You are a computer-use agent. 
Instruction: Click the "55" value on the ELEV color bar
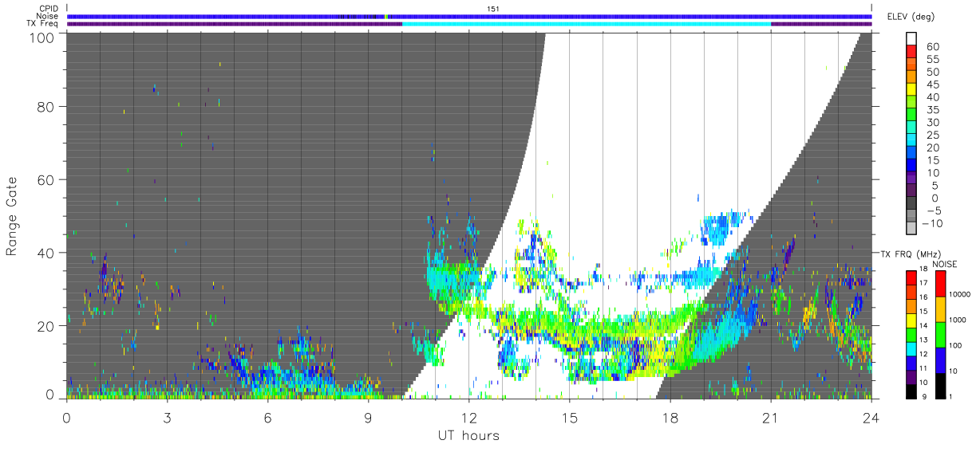click(x=932, y=59)
